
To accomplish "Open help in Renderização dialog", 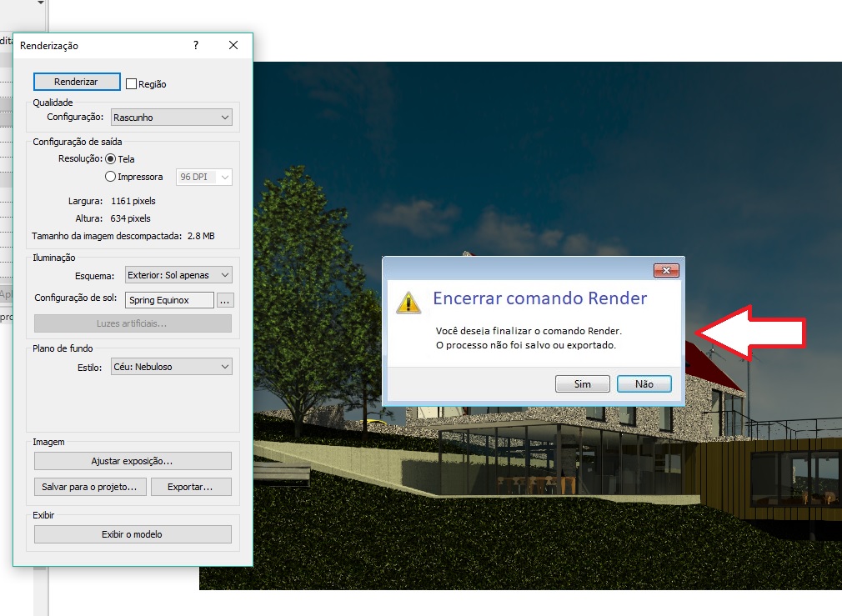I will tap(196, 45).
